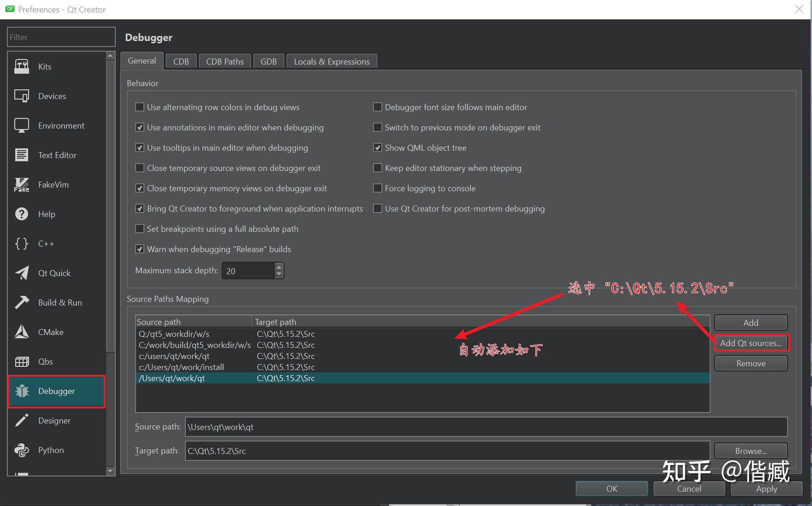
Task: Open the C++ braces icon
Action: coord(22,244)
